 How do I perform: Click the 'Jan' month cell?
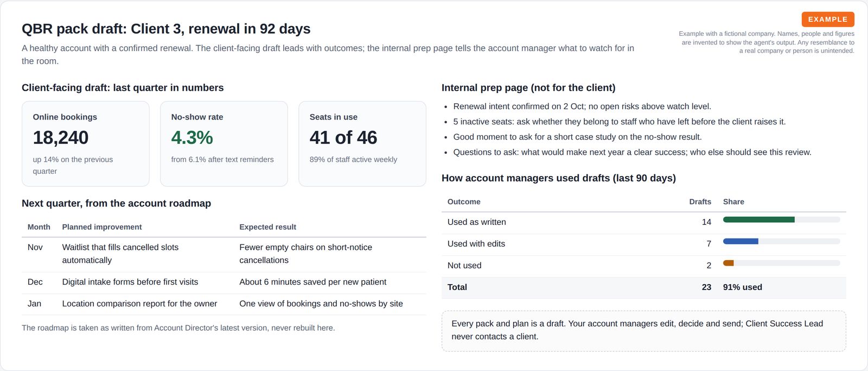click(x=35, y=304)
